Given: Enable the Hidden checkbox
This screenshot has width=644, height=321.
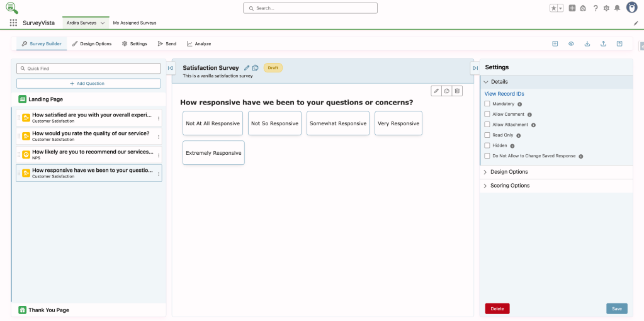Looking at the screenshot, I should point(487,145).
